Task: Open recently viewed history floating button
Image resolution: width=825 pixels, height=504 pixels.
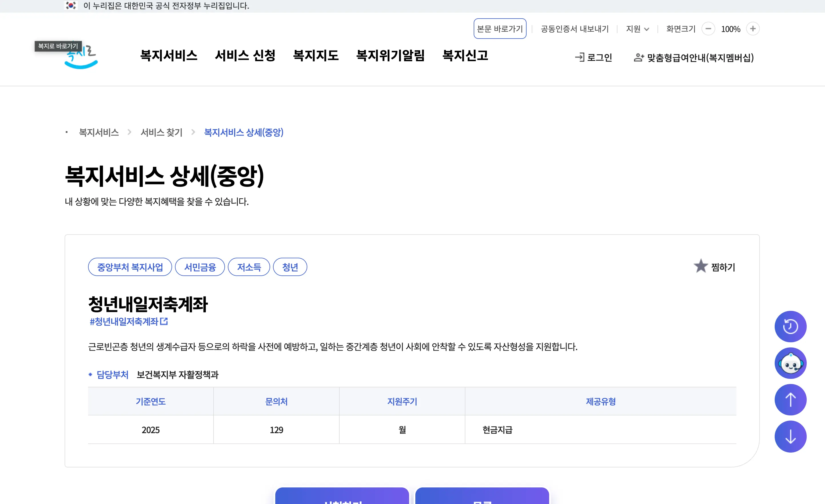Action: tap(790, 326)
